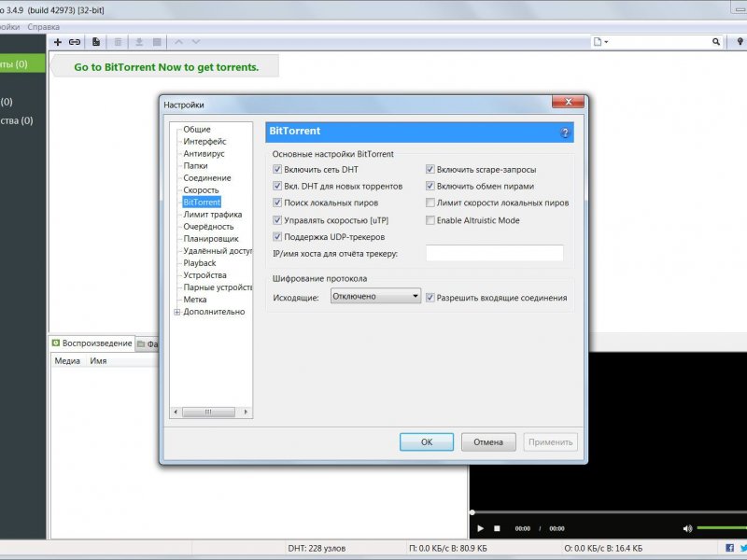Screen dimensions: 747x560
Task: Select Очерёдность in the settings tree
Action: tap(208, 227)
